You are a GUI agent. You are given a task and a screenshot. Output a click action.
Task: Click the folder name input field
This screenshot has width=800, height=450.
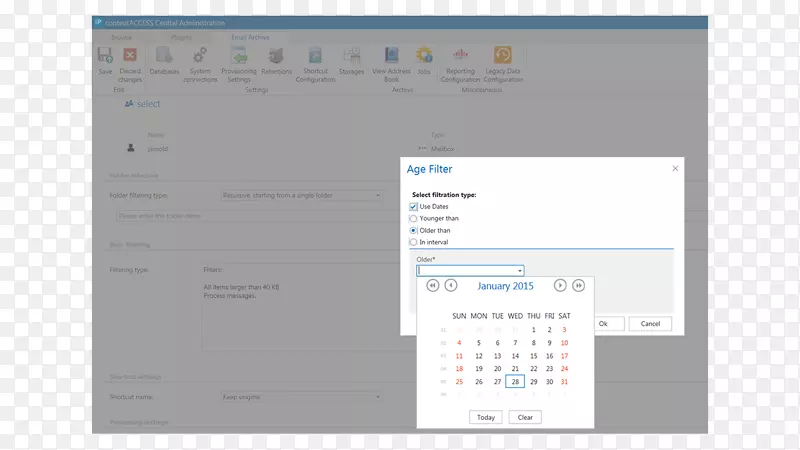[258, 216]
